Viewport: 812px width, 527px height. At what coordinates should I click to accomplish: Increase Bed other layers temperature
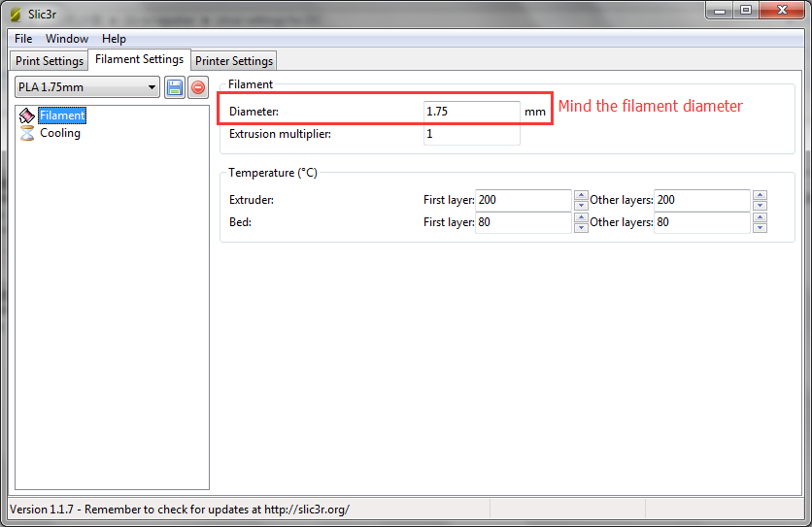coord(760,217)
